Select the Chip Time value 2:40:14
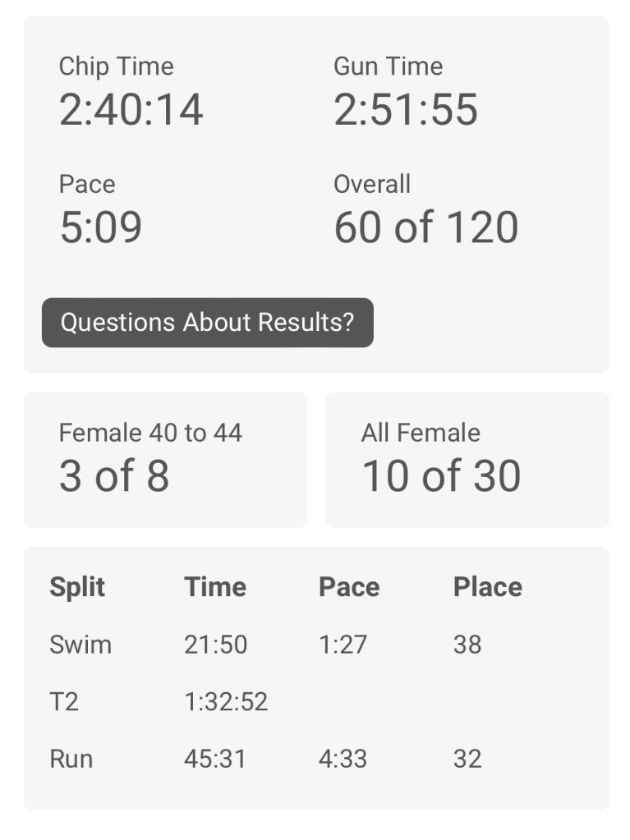Image resolution: width=630 pixels, height=840 pixels. (x=131, y=109)
